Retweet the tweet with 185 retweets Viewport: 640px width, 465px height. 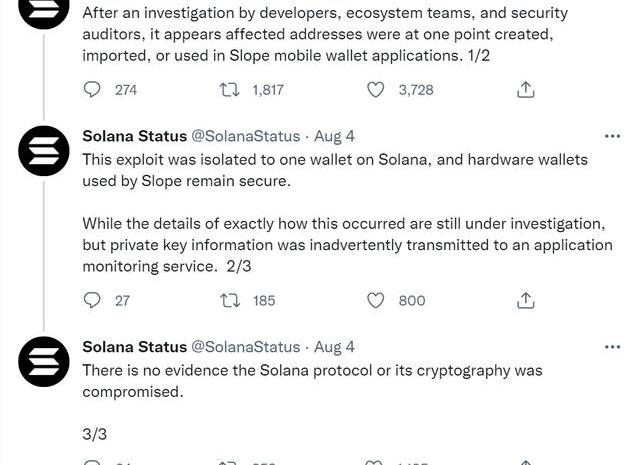coord(229,300)
